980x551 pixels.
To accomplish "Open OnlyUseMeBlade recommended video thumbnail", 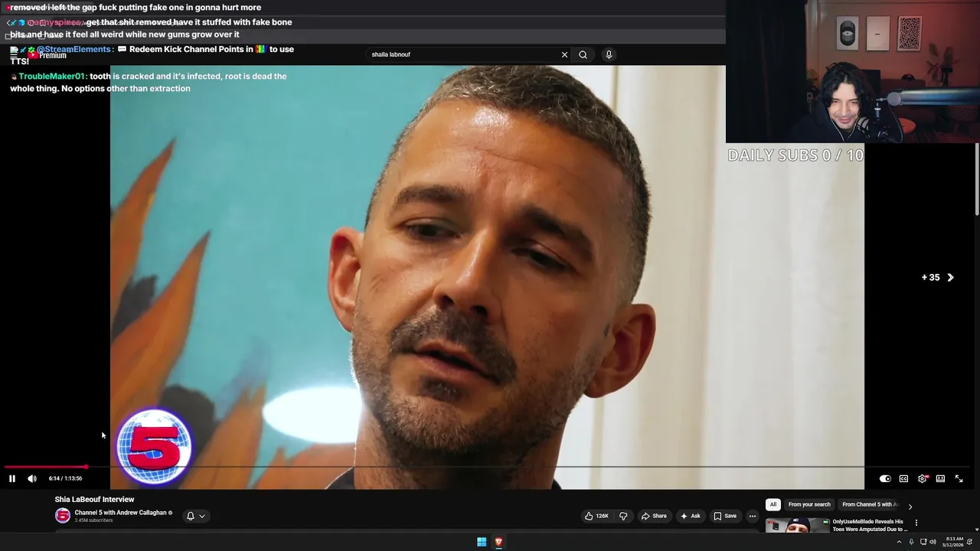I will (x=797, y=526).
